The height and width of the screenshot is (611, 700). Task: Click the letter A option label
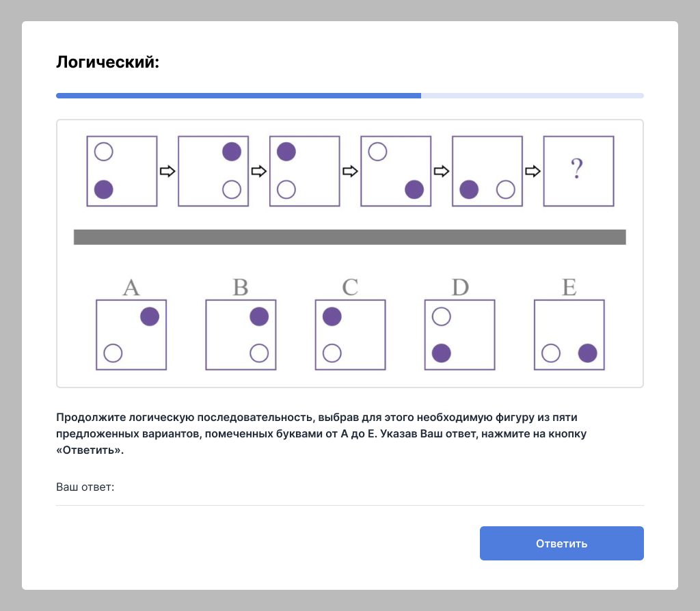pos(131,287)
